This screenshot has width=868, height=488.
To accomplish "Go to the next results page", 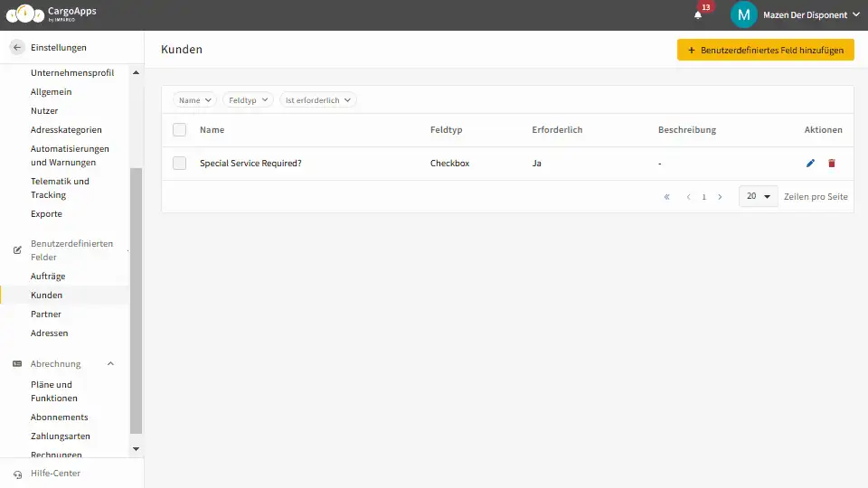I will pos(720,197).
